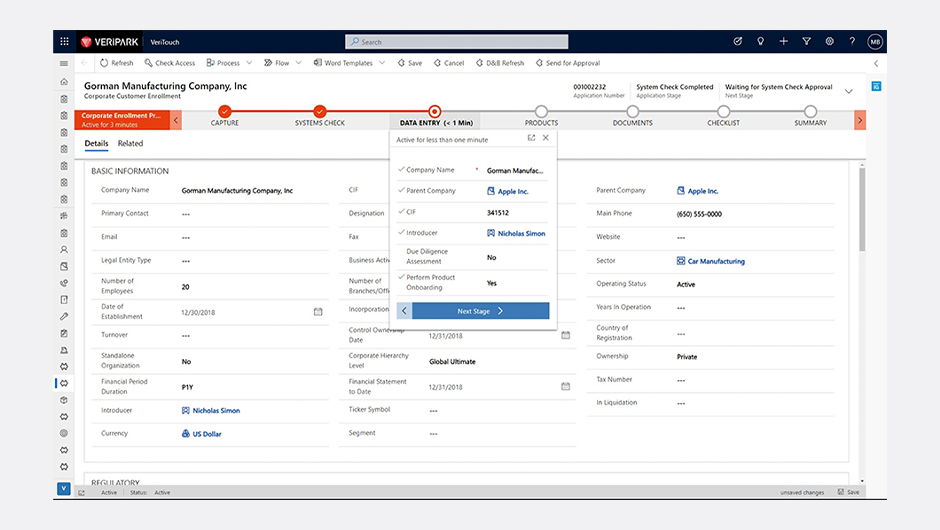
Task: Open the help question mark icon
Action: (852, 41)
